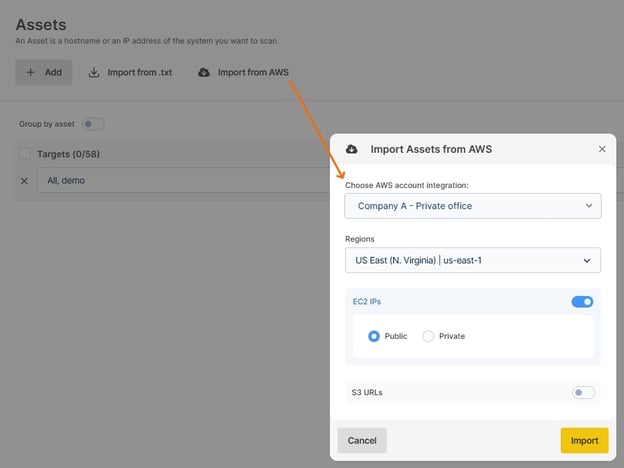Click the download icon for Import from .txt
624x468 pixels.
[x=95, y=72]
